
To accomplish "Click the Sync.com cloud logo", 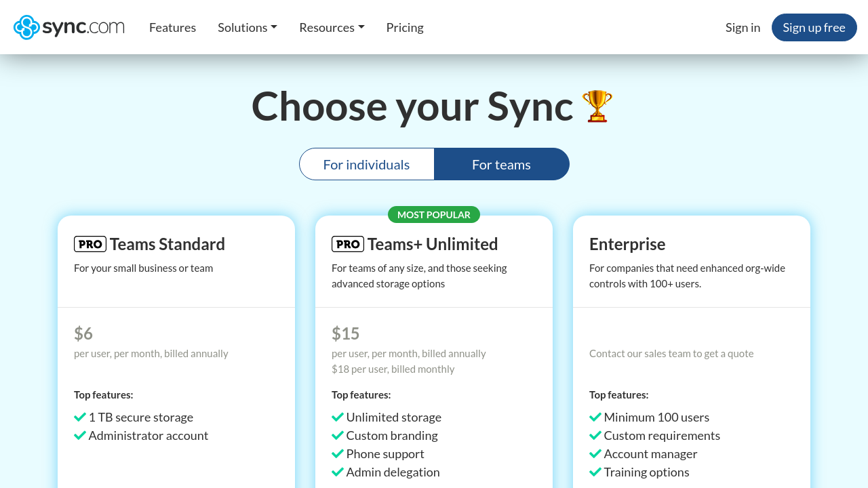I will click(x=27, y=27).
